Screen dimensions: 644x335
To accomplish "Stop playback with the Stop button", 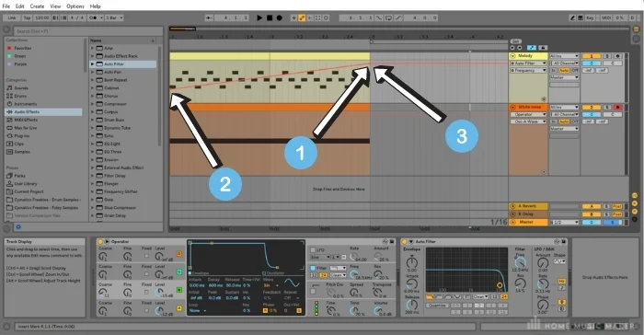I will [270, 17].
